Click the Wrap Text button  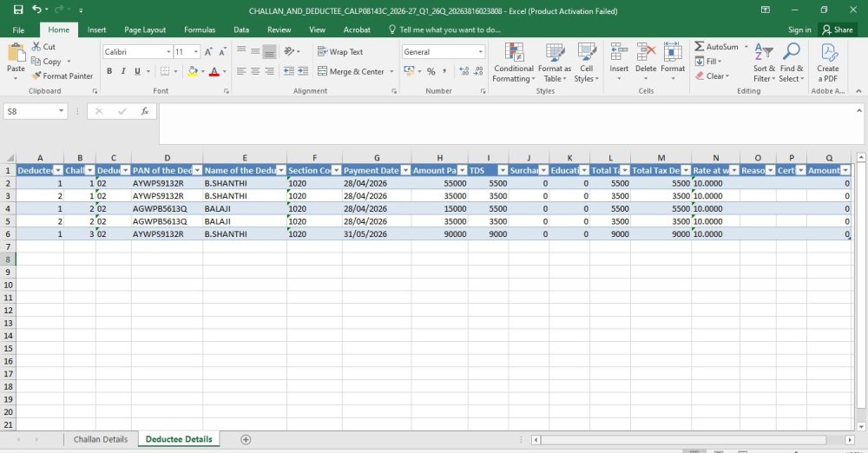340,51
